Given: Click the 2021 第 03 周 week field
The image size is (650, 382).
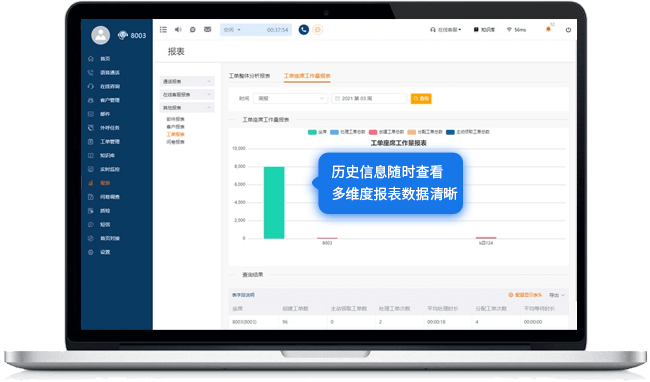Looking at the screenshot, I should point(369,99).
